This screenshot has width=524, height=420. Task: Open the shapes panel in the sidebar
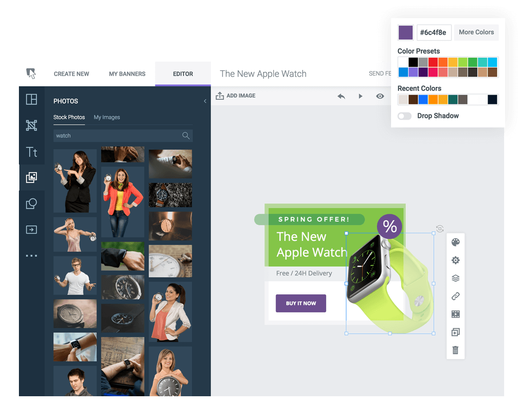pos(32,203)
